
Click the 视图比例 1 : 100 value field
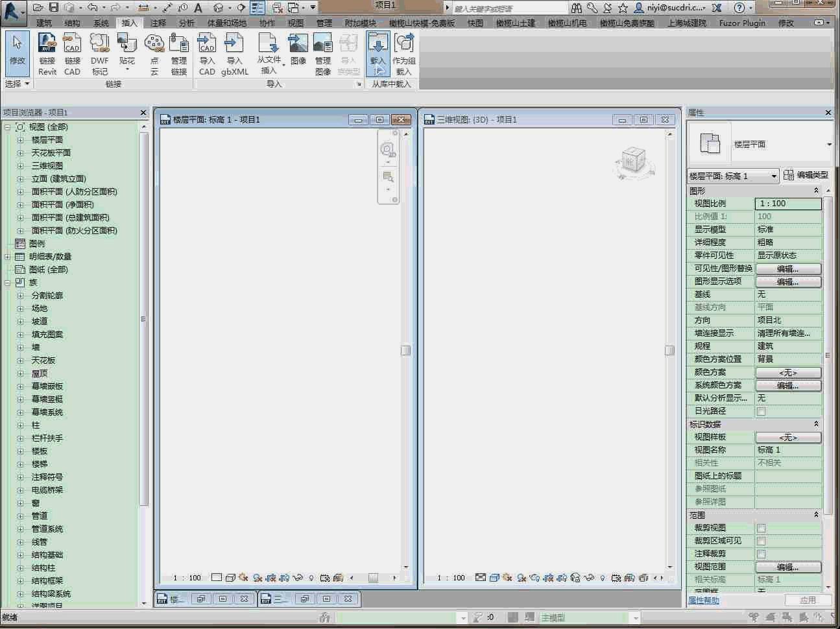[x=788, y=204]
